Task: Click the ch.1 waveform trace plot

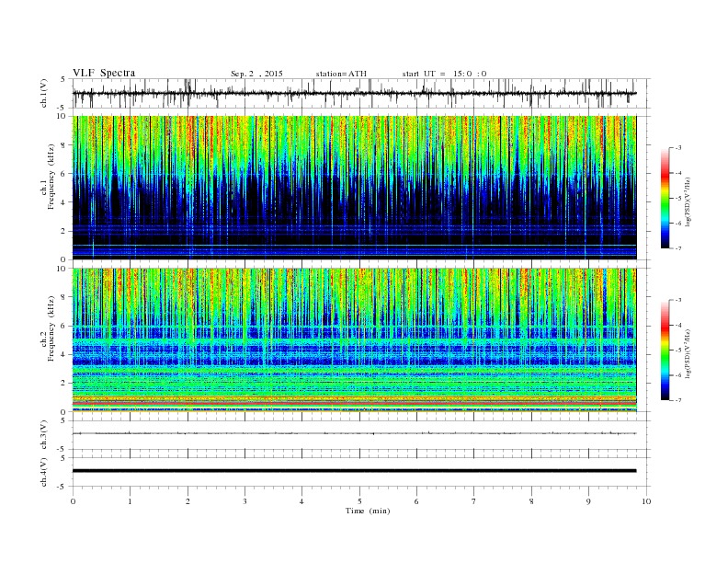Action: 354,93
